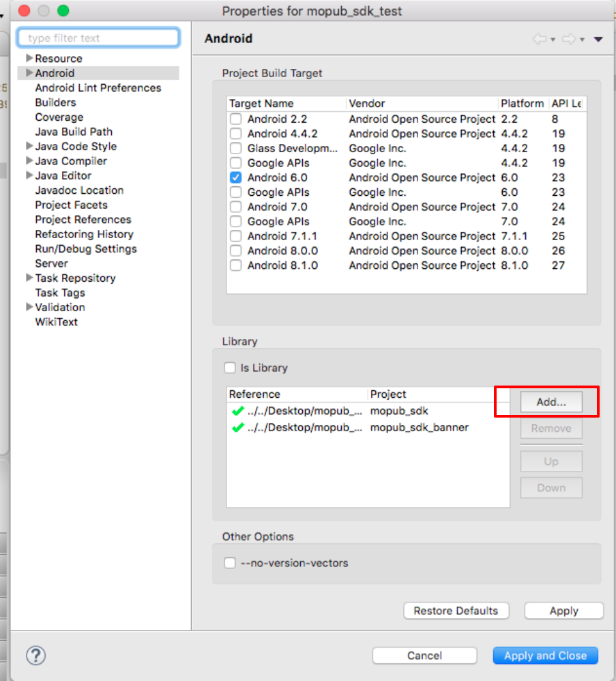Select Project References page
This screenshot has width=616, height=681.
point(83,220)
